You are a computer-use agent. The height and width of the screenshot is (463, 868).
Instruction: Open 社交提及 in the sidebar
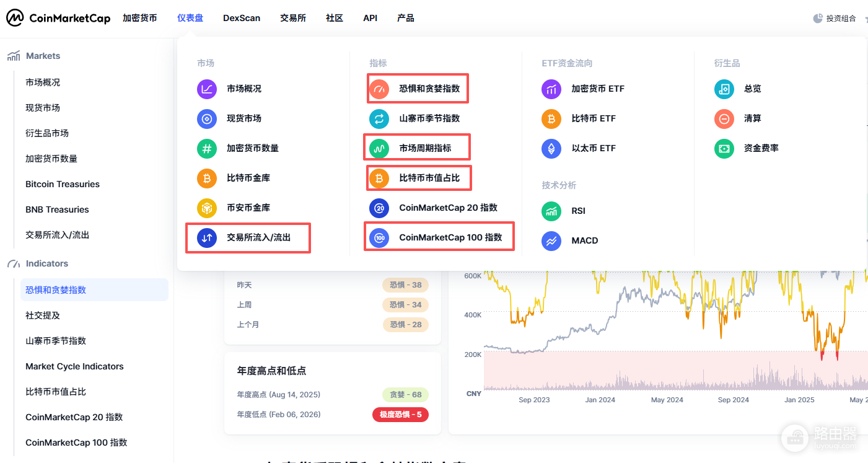[43, 315]
